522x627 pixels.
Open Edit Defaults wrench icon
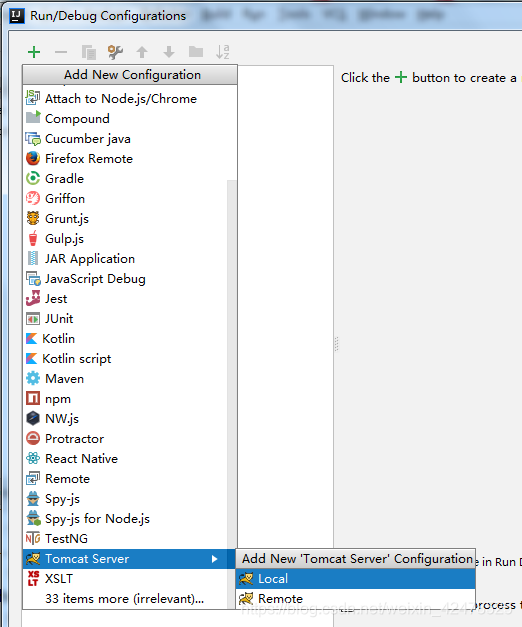[x=115, y=52]
